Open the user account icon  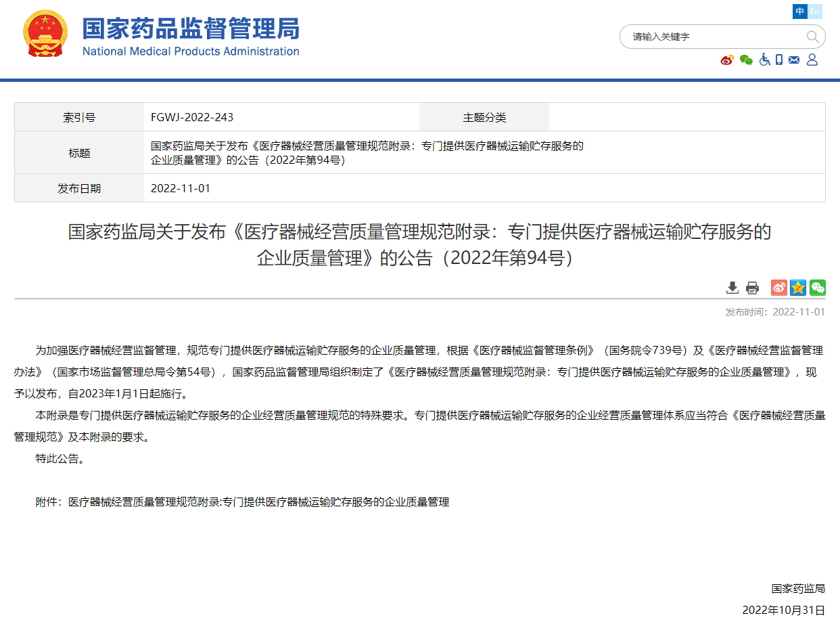click(x=812, y=60)
